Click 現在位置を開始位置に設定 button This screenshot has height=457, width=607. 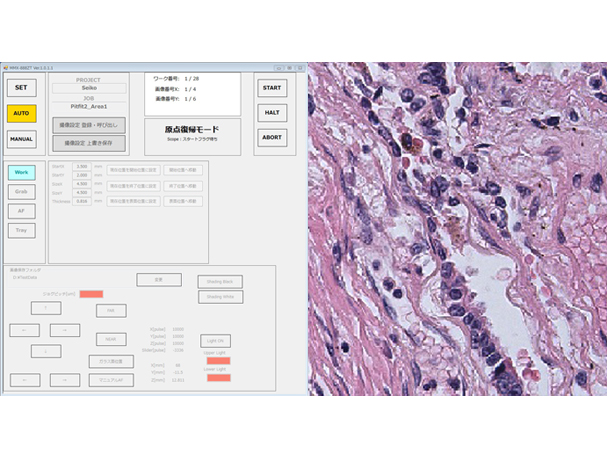(134, 170)
